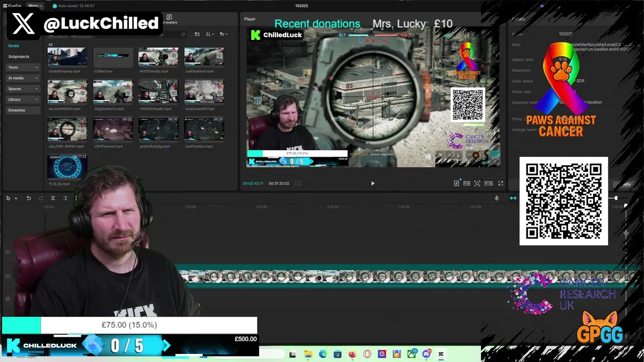
Task: Redo the edit in timeline toolbar
Action: [41, 198]
